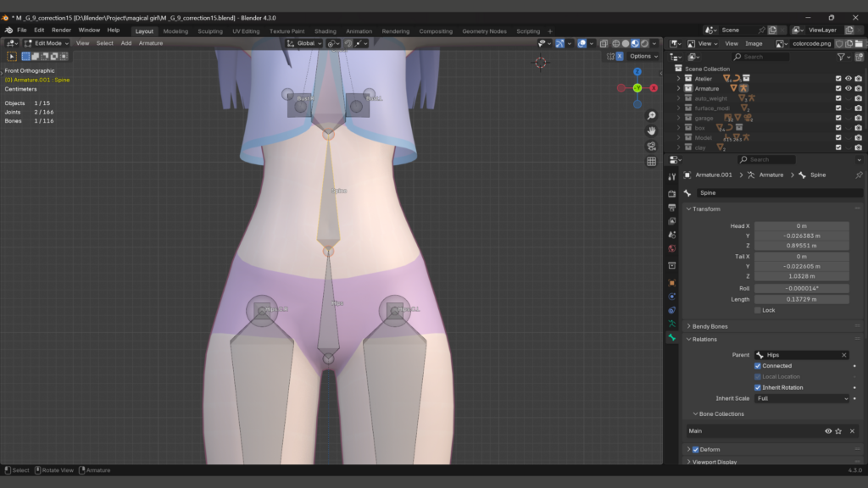This screenshot has height=488, width=868.
Task: Switch to the Sculpting workspace tab
Action: 209,31
